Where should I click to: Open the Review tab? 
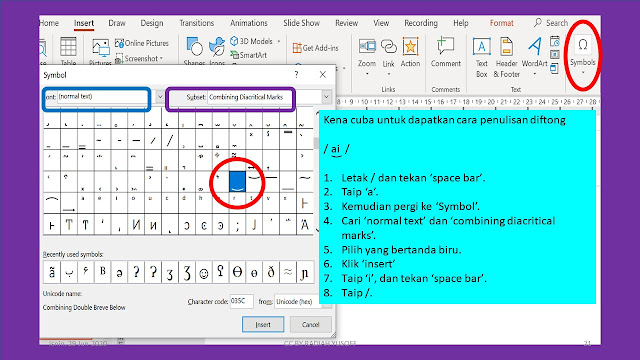point(347,23)
